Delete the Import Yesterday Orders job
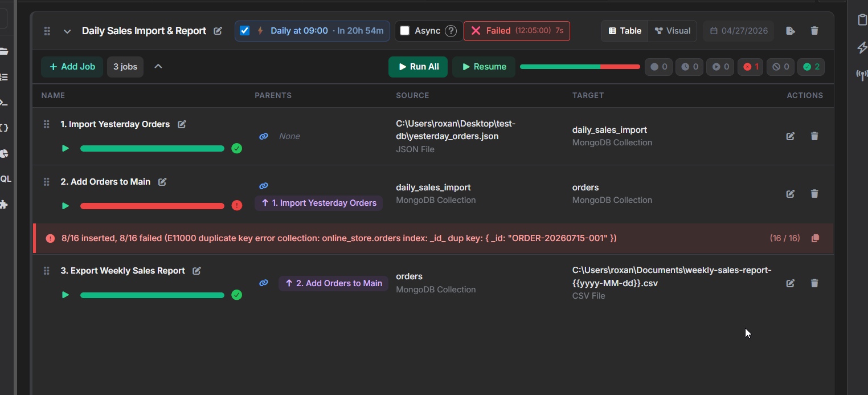The image size is (868, 395). [x=814, y=136]
